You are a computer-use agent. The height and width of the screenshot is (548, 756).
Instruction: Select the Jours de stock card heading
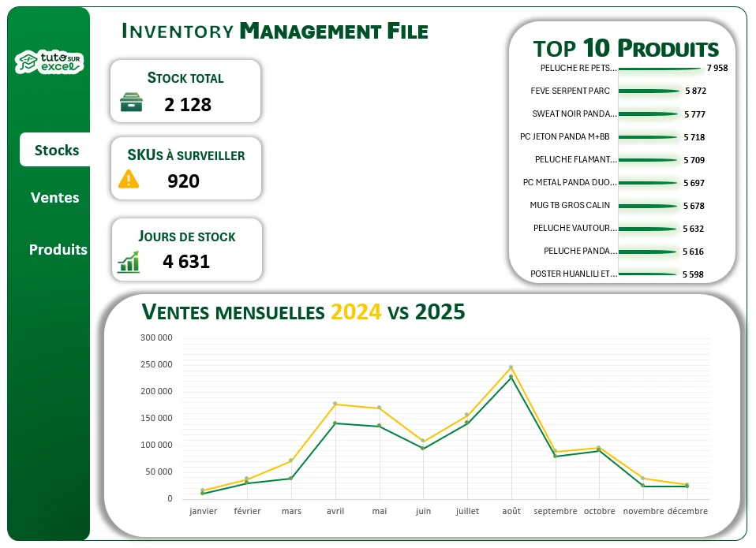click(187, 237)
